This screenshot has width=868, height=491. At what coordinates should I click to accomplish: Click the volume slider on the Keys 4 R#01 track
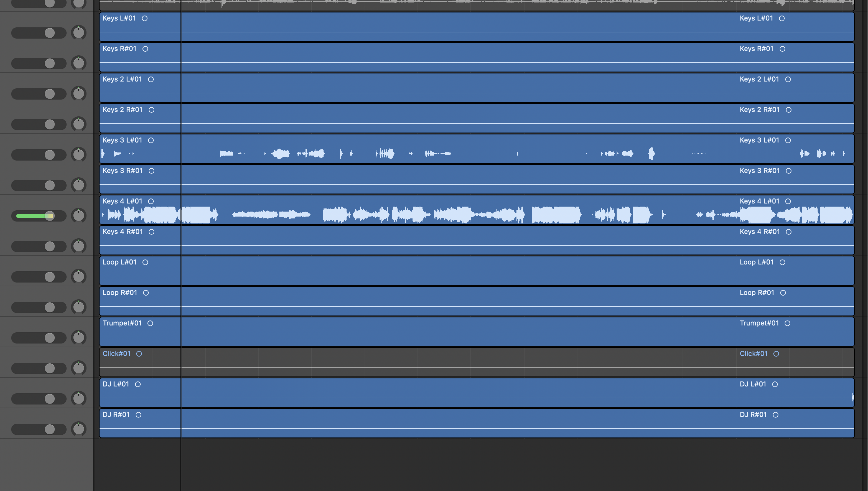pos(39,246)
